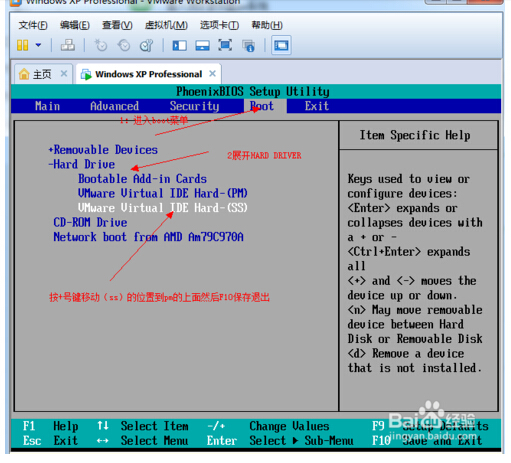The image size is (511, 463).
Task: Click the VM icon on Windows XP tab
Action: click(x=86, y=74)
